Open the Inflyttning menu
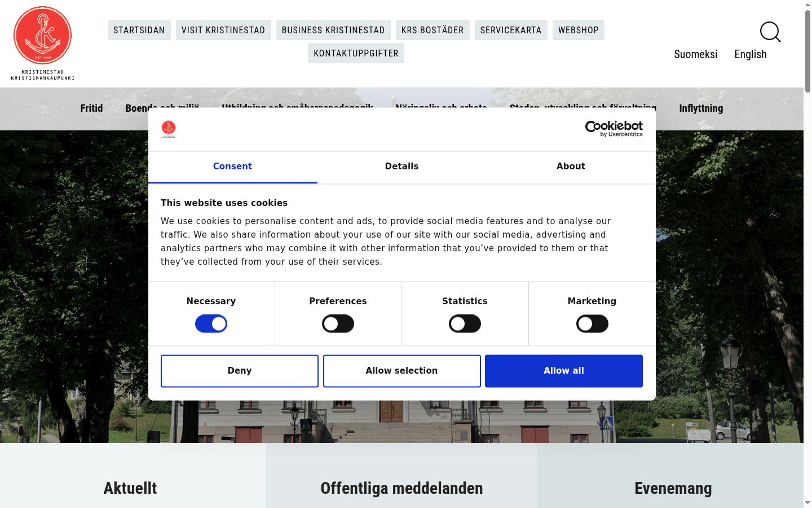Image resolution: width=812 pixels, height=508 pixels. [x=701, y=108]
